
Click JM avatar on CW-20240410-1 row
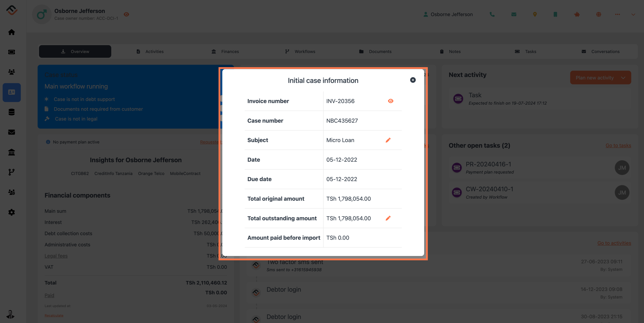622,192
